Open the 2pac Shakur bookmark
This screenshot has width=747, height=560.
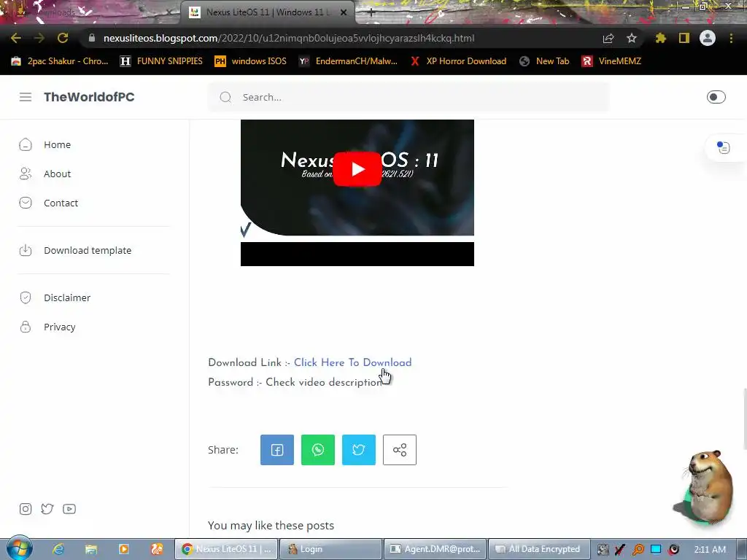(60, 61)
